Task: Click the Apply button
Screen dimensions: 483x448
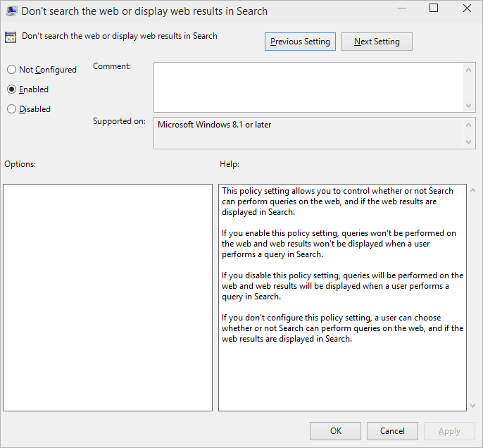Action: click(x=449, y=431)
